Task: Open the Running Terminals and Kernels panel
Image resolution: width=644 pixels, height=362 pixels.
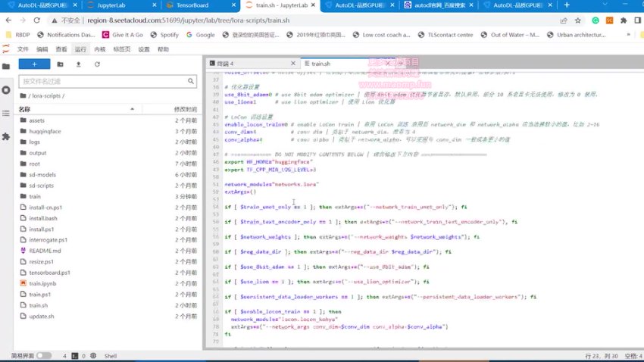Action: pos(6,89)
